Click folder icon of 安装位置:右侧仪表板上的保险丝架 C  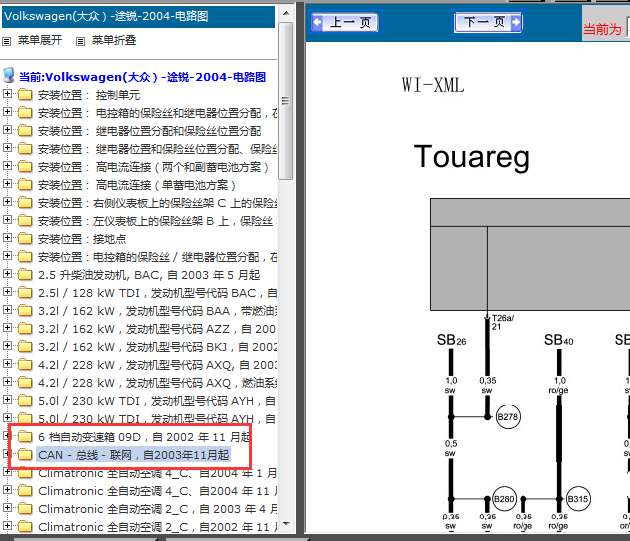(25, 203)
